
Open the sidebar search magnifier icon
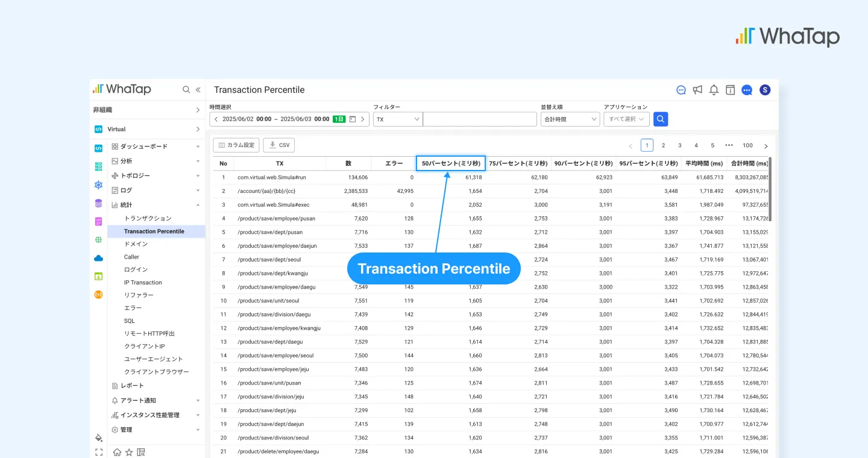[186, 89]
